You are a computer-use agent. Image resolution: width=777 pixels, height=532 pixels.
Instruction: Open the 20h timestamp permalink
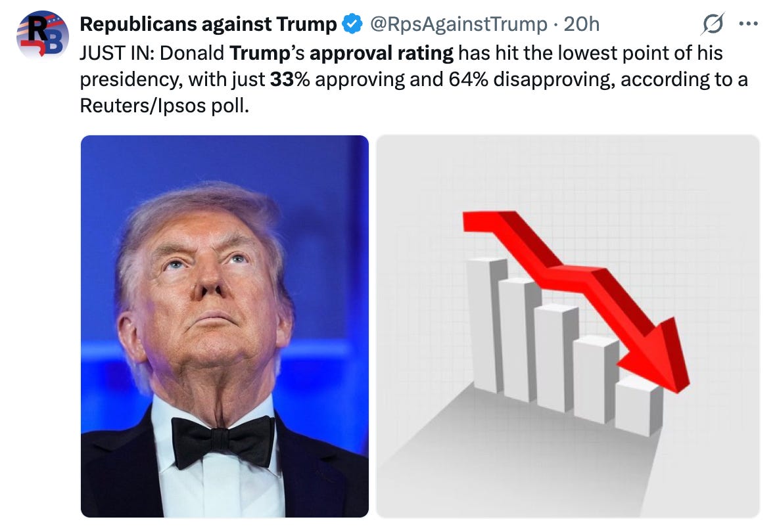pos(581,24)
